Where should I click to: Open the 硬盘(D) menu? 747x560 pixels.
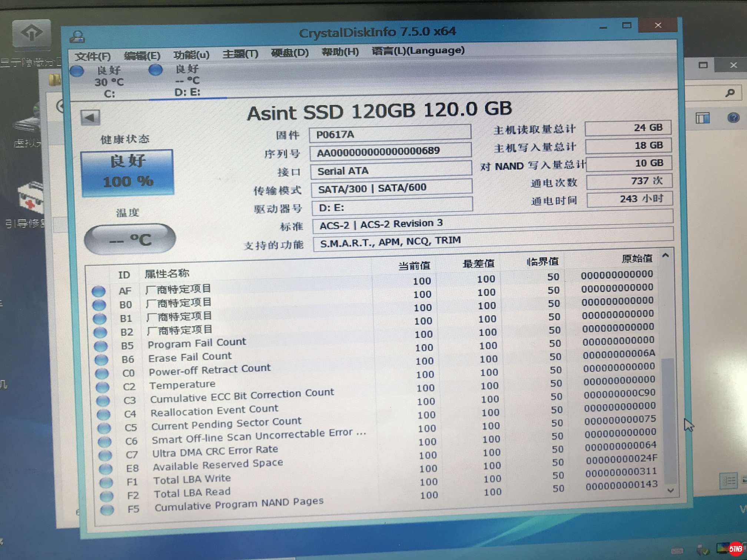coord(290,53)
